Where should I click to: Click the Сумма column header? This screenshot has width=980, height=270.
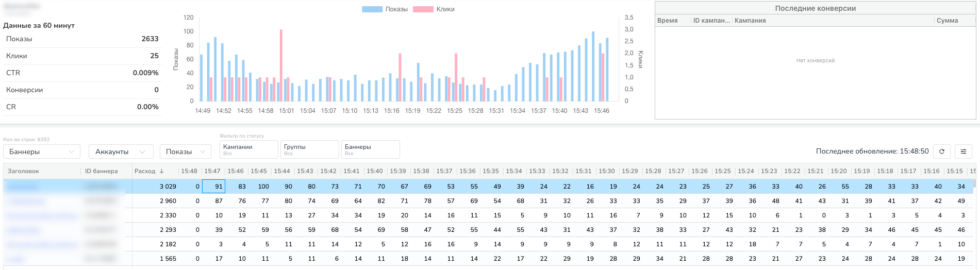(x=948, y=21)
